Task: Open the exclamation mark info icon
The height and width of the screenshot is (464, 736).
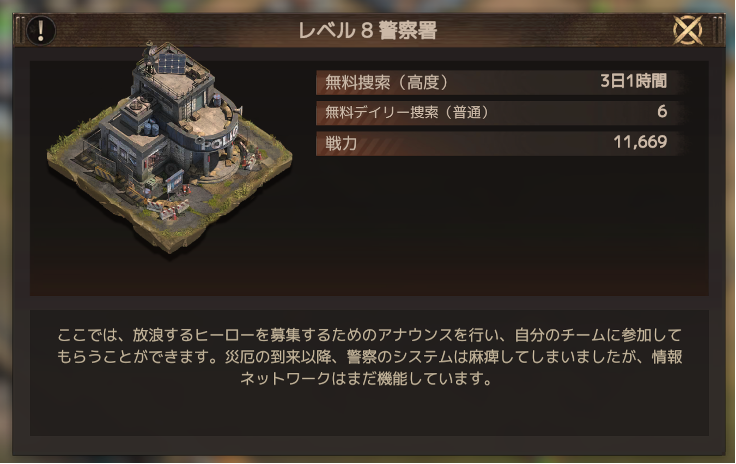Action: [x=41, y=30]
